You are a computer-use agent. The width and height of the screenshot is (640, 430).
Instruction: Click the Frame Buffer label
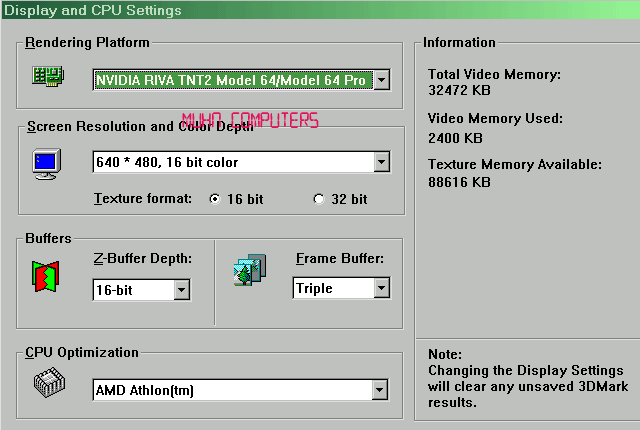(x=340, y=259)
